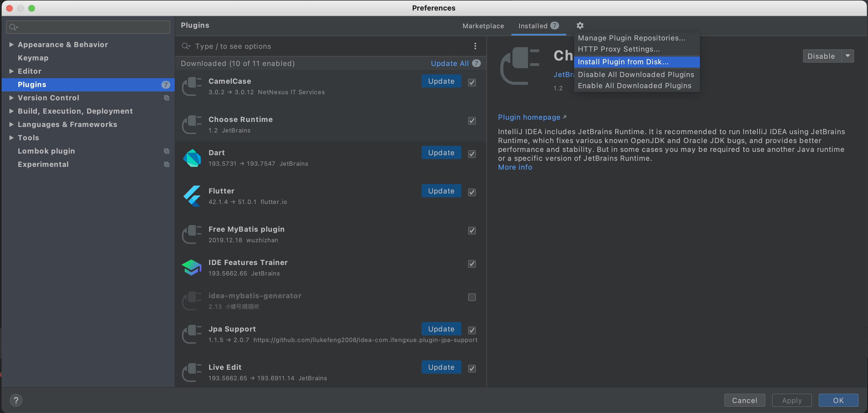This screenshot has height=413, width=868.
Task: Click the plugin list options kebab icon
Action: pyautogui.click(x=475, y=46)
